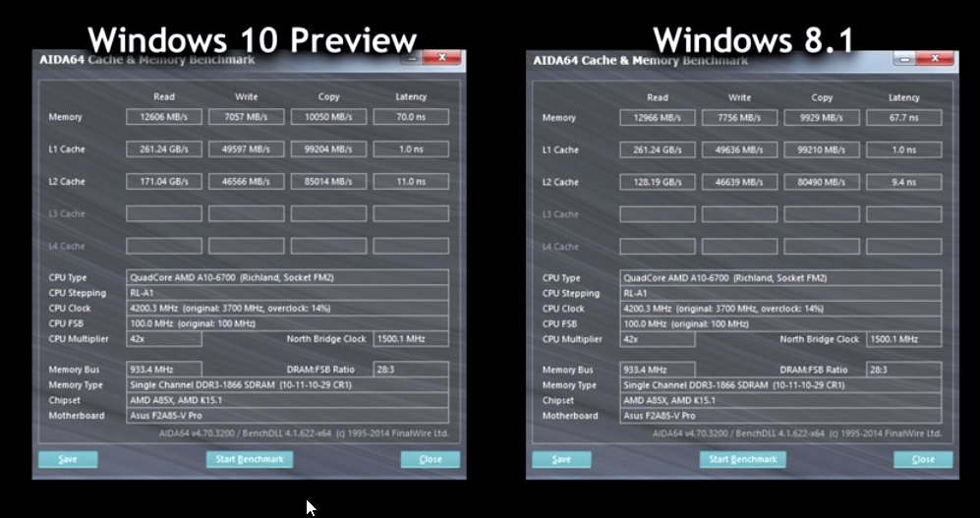The image size is (980, 518).
Task: Click the 128.19 GB/s L2 Cache read field
Action: [x=658, y=182]
